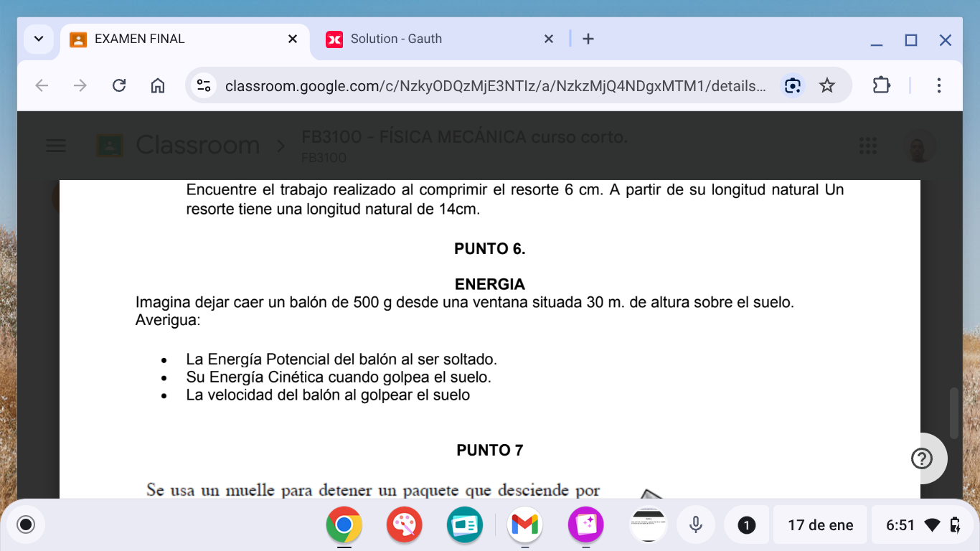
Task: Open the Chrome three-dot menu
Action: 938,86
